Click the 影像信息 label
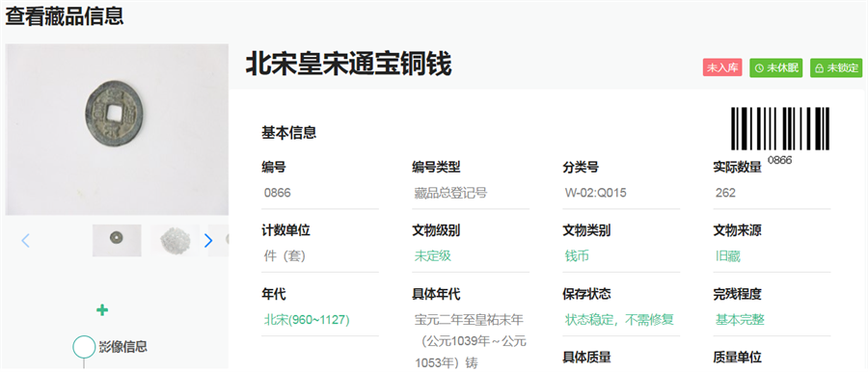The width and height of the screenshot is (868, 372). click(x=122, y=347)
